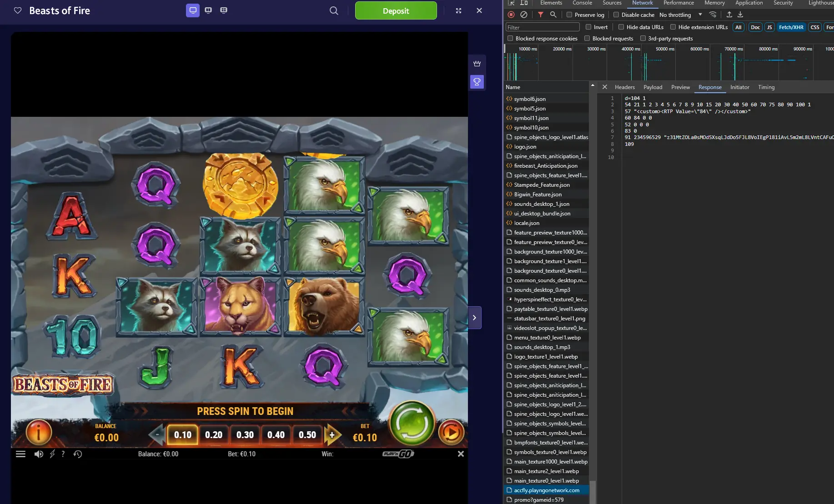Viewport: 834px width, 504px height.
Task: Filter requests by JS type
Action: click(769, 27)
